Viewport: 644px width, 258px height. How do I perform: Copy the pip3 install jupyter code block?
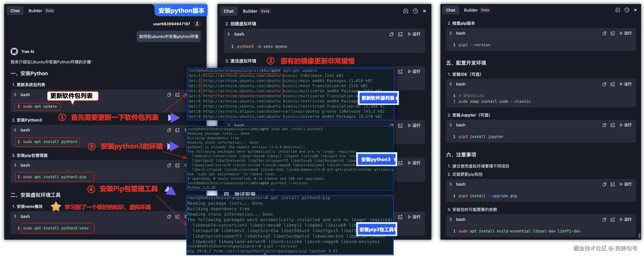[604, 125]
